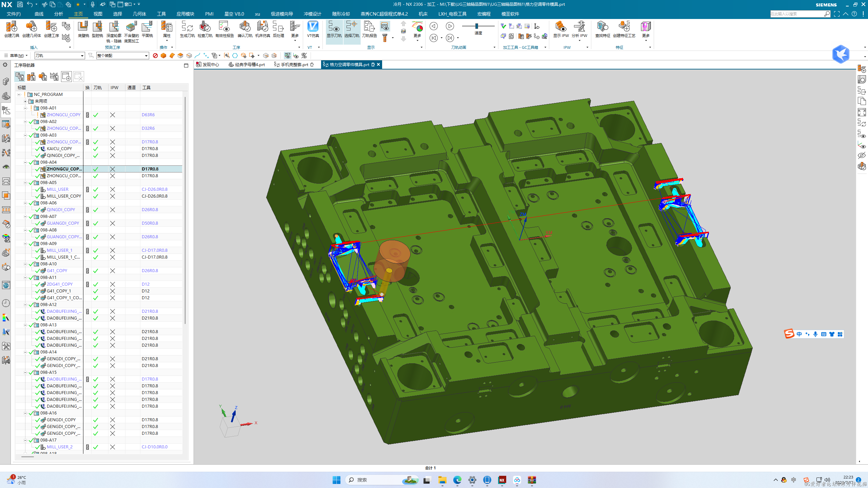The width and height of the screenshot is (868, 488).
Task: Switch to the 分析 ribbon tab
Action: 59,14
